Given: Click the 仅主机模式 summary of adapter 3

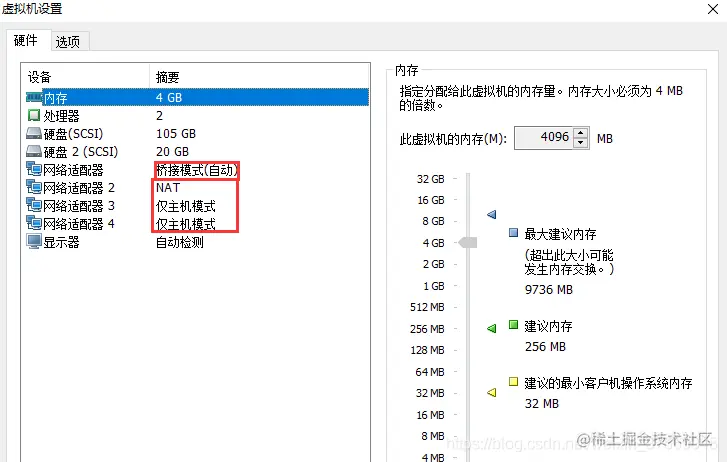Looking at the screenshot, I should coord(185,206).
